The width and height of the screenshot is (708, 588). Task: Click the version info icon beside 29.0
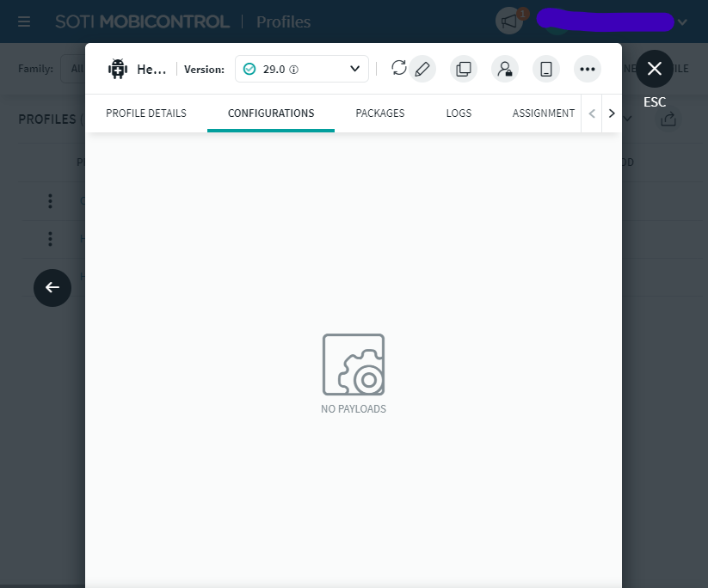(294, 70)
